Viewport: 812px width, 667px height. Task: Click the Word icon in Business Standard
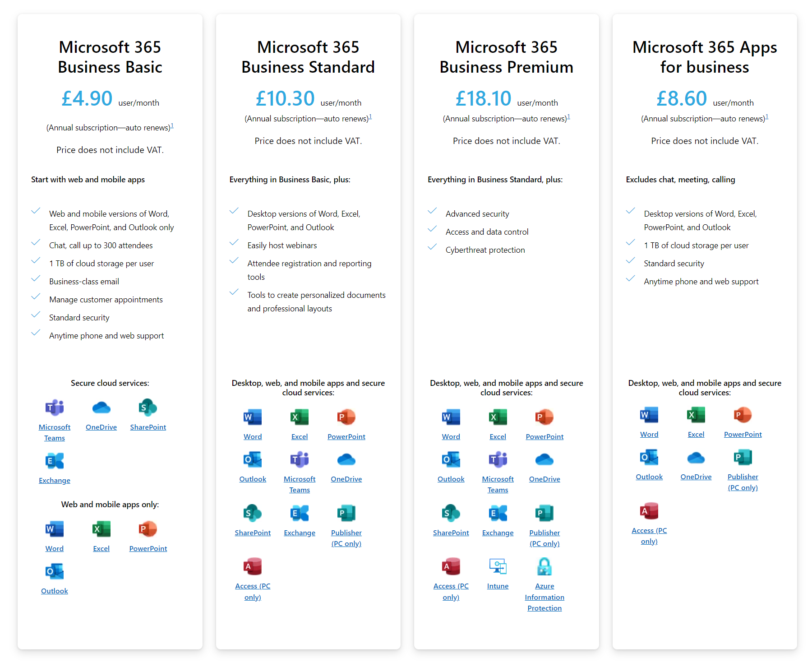253,417
